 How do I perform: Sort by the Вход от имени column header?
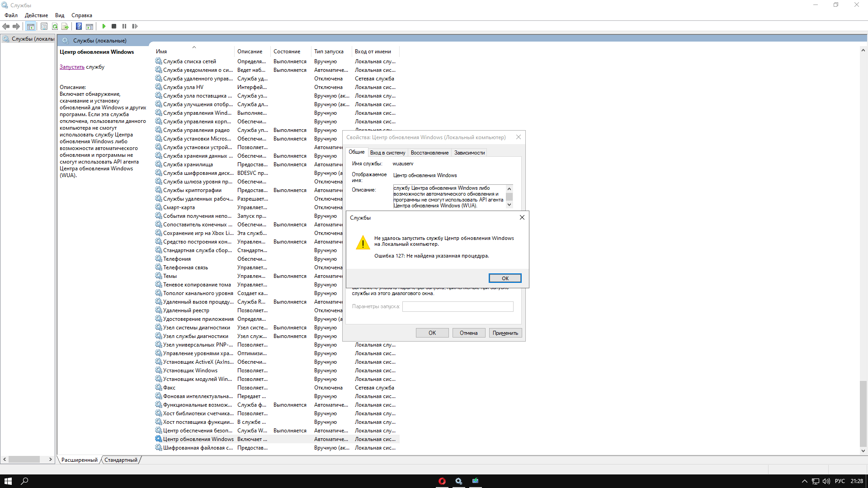(x=376, y=52)
